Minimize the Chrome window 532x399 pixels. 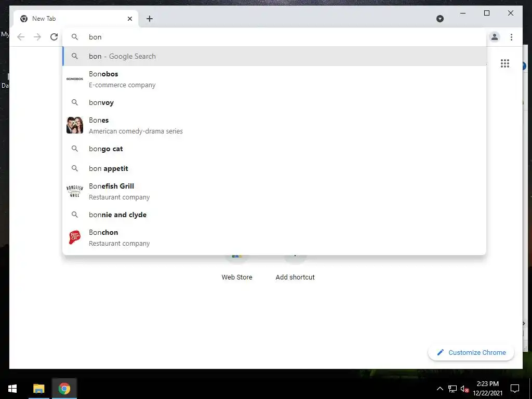coord(463,13)
